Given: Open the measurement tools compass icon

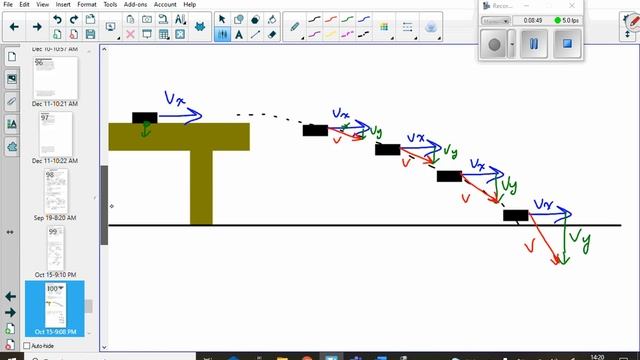Looking at the screenshot, I should [x=180, y=19].
